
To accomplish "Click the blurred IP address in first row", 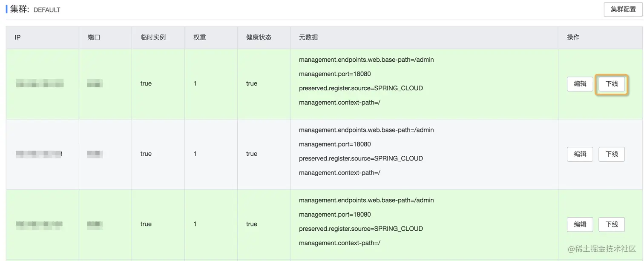I will point(40,83).
